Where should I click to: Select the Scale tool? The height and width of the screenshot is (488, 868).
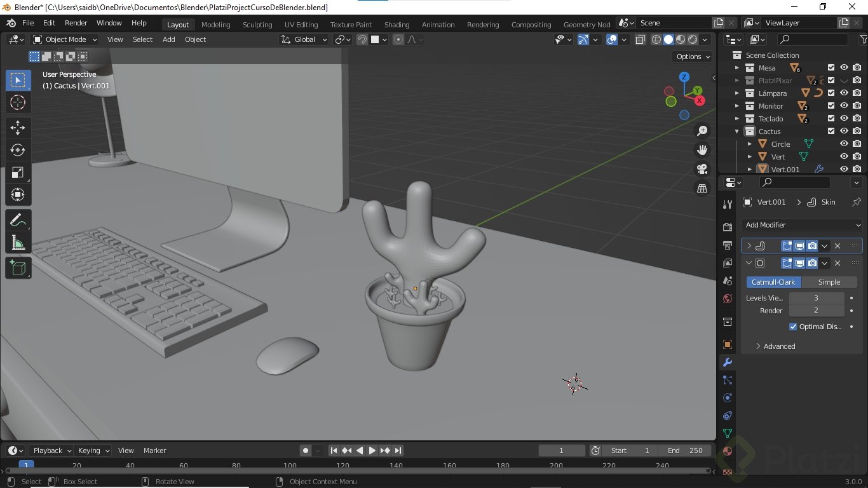point(18,173)
